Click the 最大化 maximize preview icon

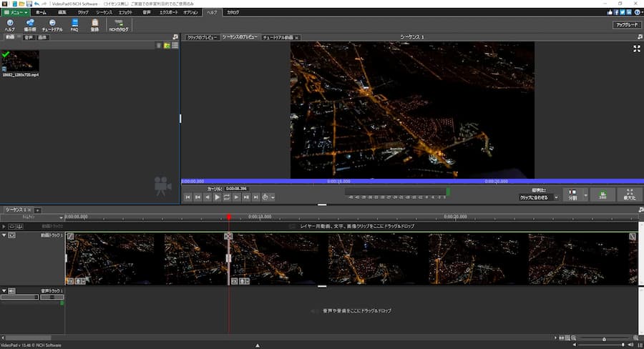coord(629,195)
